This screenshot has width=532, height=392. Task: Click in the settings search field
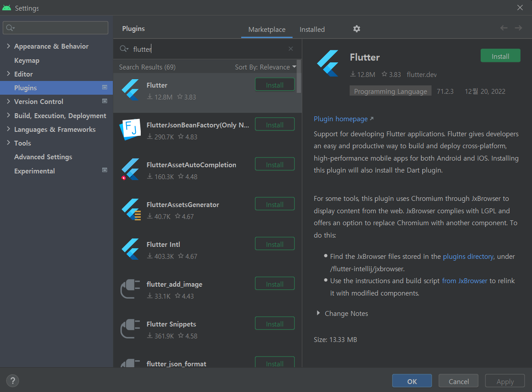click(55, 28)
